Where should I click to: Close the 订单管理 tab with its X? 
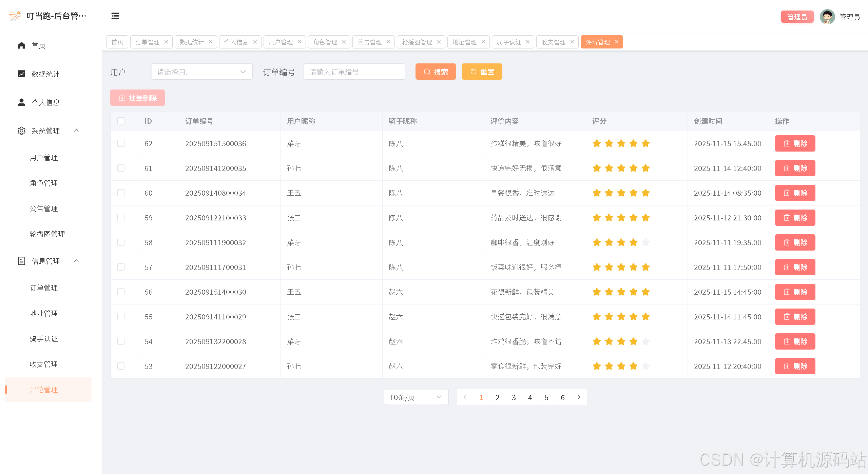[166, 42]
